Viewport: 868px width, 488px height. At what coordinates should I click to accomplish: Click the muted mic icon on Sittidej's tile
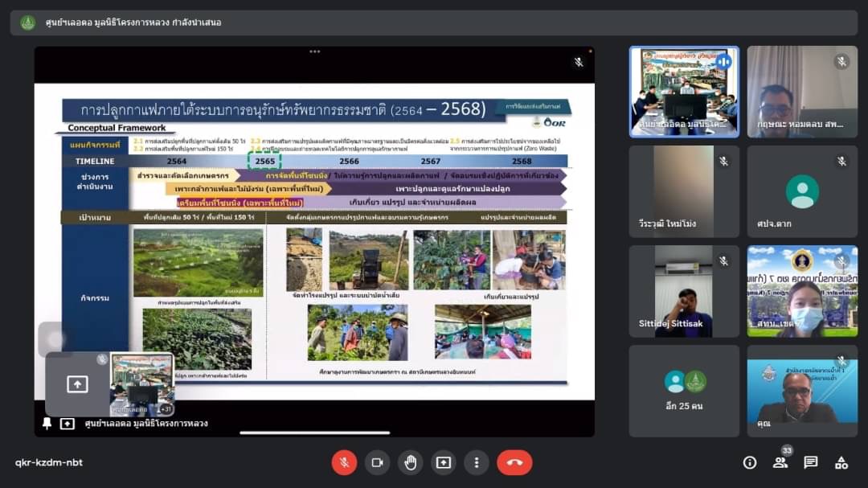tap(723, 261)
